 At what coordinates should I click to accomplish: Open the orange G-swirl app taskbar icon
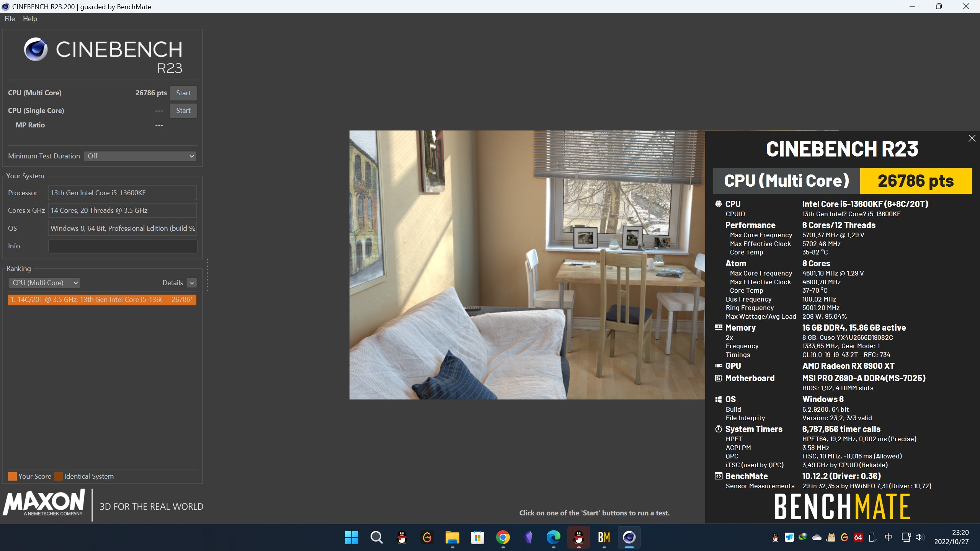[427, 538]
